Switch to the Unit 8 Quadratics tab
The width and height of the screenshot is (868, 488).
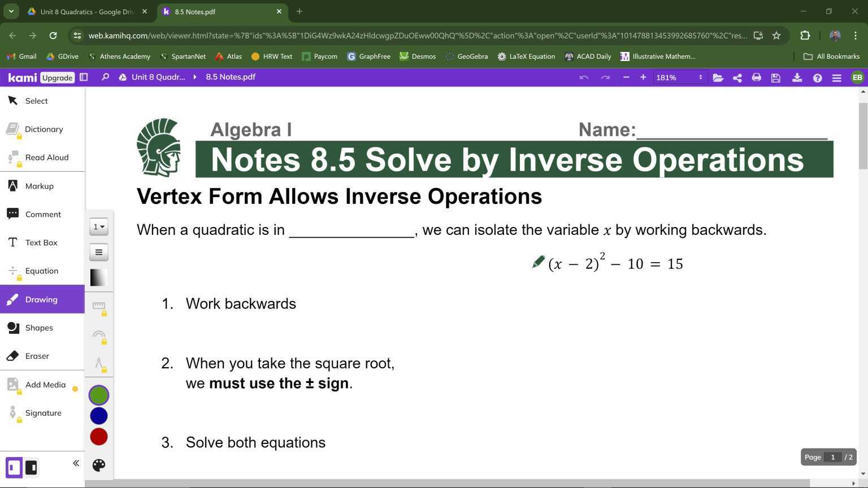tap(85, 11)
